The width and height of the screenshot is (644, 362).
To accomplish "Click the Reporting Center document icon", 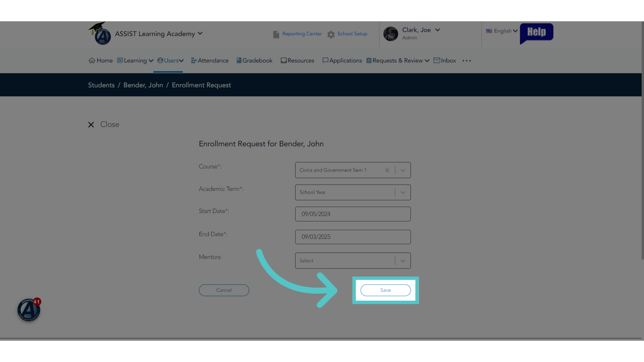I will click(276, 35).
